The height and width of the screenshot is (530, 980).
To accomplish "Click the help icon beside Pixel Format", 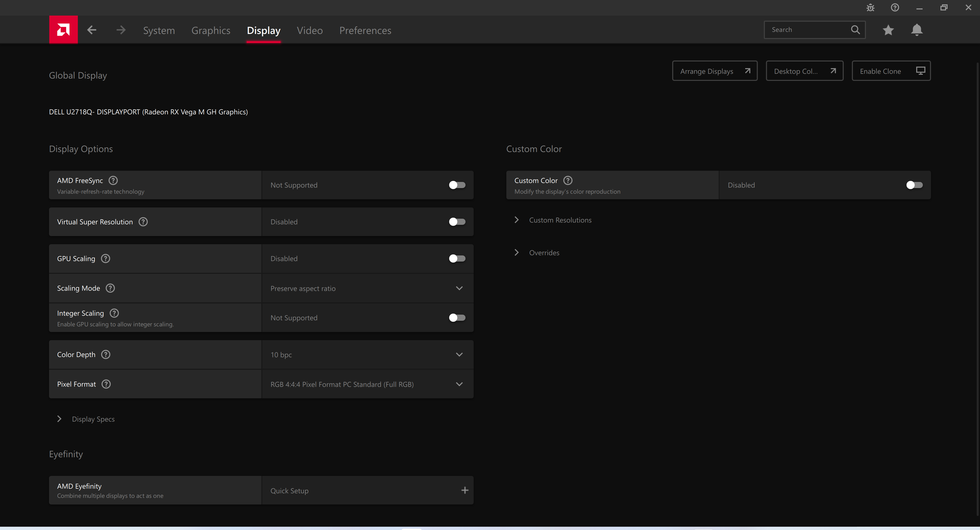I will click(x=106, y=384).
